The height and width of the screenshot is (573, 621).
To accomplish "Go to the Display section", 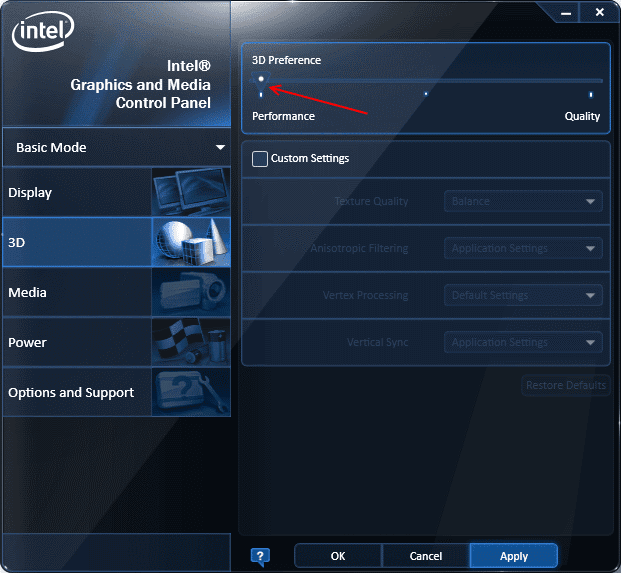I will pos(30,192).
